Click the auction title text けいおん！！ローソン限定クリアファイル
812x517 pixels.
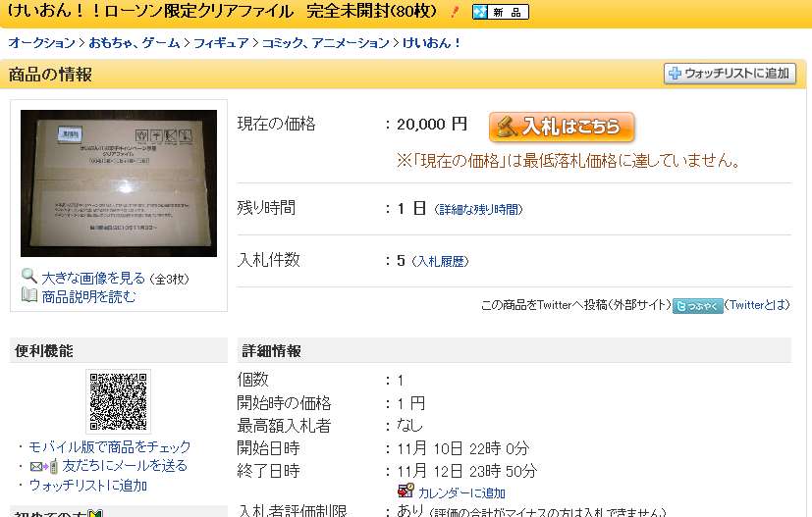(x=150, y=11)
